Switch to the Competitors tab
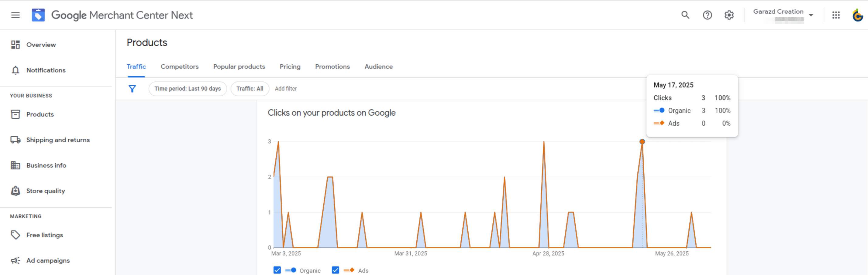The width and height of the screenshot is (868, 275). coord(179,67)
